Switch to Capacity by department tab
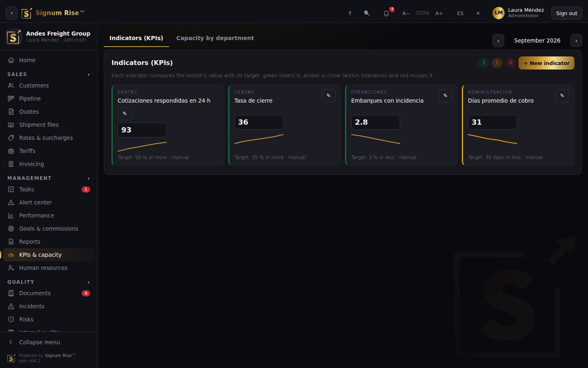This screenshot has width=588, height=368. click(x=215, y=38)
